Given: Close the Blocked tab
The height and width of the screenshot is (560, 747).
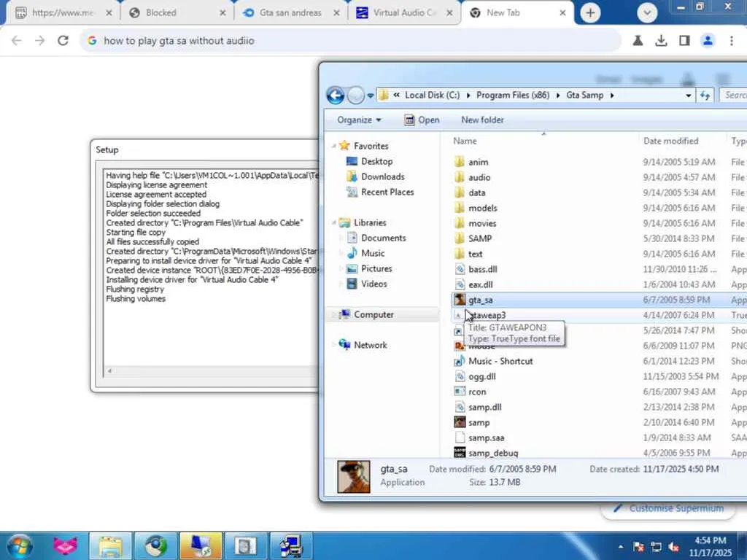Looking at the screenshot, I should click(222, 13).
